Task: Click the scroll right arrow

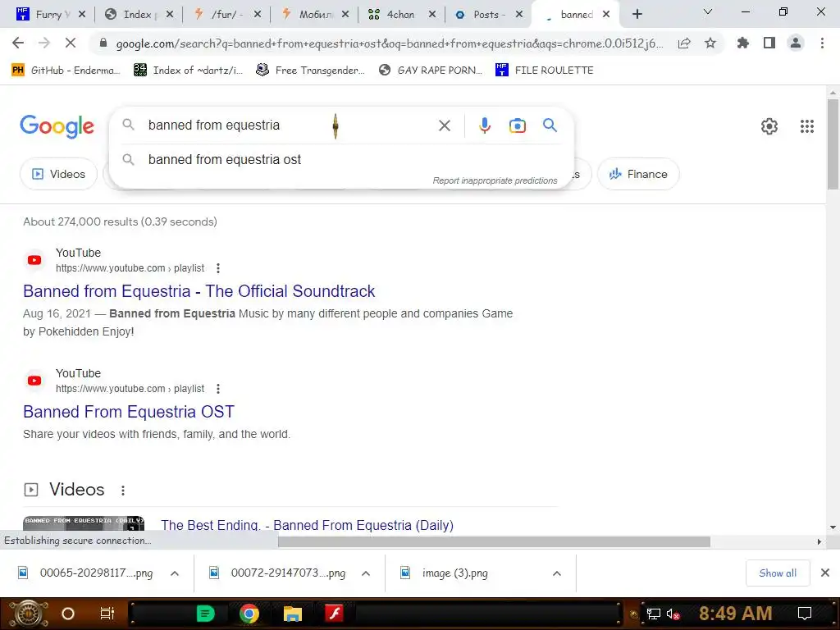Action: click(x=819, y=541)
